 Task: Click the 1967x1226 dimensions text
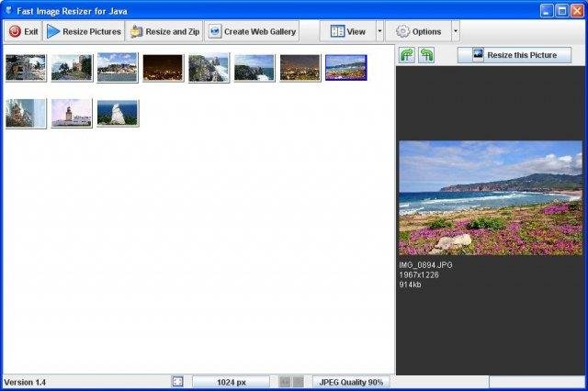[x=419, y=275]
